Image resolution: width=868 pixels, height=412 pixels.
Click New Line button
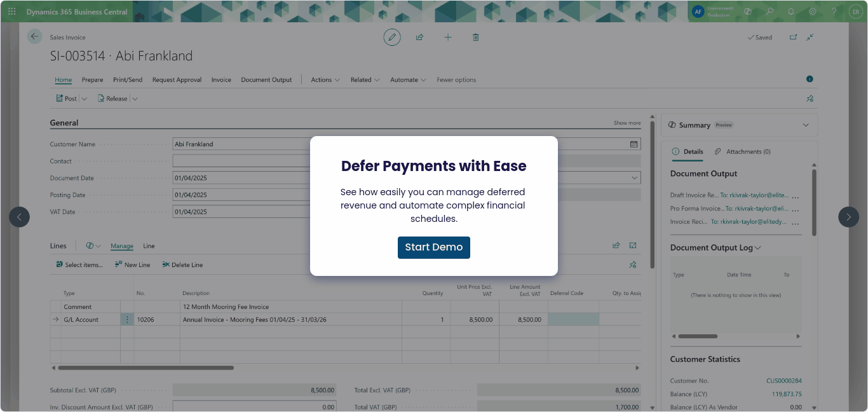pos(132,264)
